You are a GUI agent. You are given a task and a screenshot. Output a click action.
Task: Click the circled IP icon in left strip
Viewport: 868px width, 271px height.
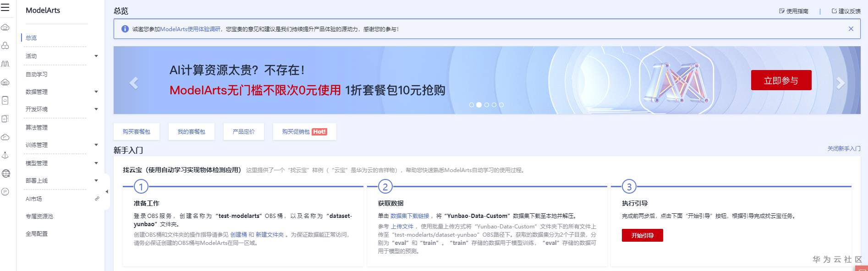5,192
